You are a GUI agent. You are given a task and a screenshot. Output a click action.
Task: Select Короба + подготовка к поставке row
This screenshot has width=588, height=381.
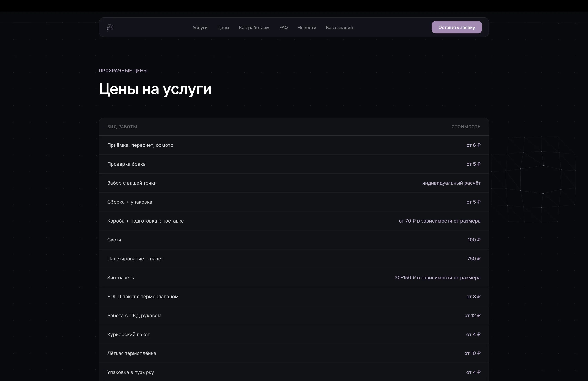294,221
